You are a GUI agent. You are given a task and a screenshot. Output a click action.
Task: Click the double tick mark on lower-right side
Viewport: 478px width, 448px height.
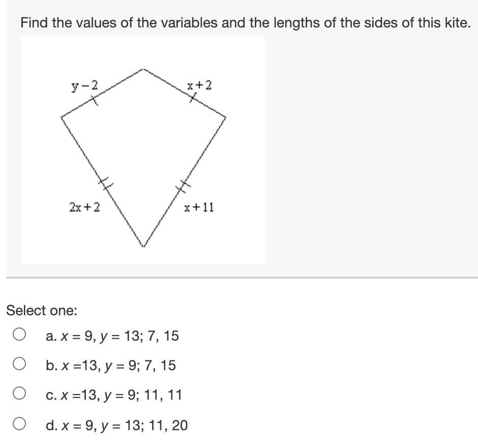tap(183, 186)
